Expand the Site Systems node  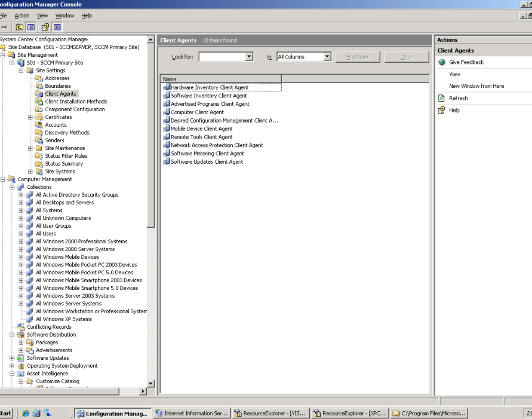[x=30, y=172]
